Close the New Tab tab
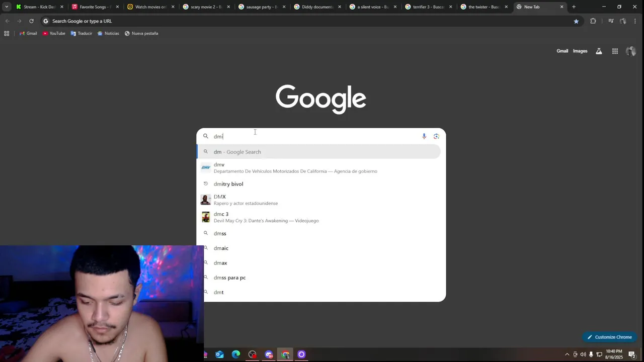This screenshot has width=644, height=362. point(561,7)
